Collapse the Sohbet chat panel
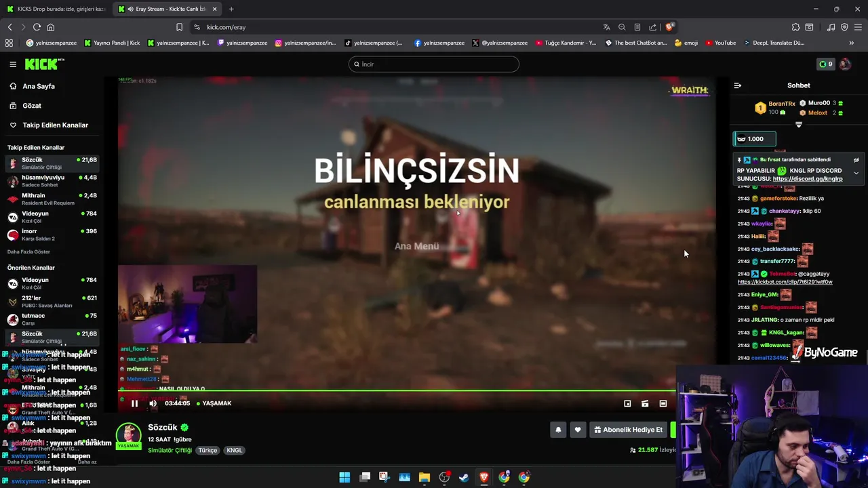Screen dimensions: 868x488 pyautogui.click(x=738, y=85)
